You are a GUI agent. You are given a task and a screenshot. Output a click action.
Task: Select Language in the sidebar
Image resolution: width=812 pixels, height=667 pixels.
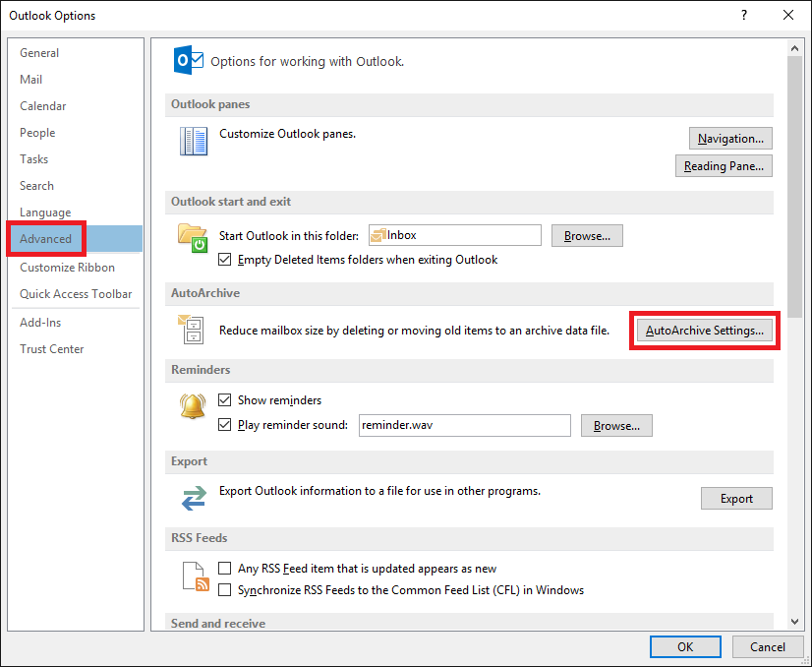[x=76, y=212]
